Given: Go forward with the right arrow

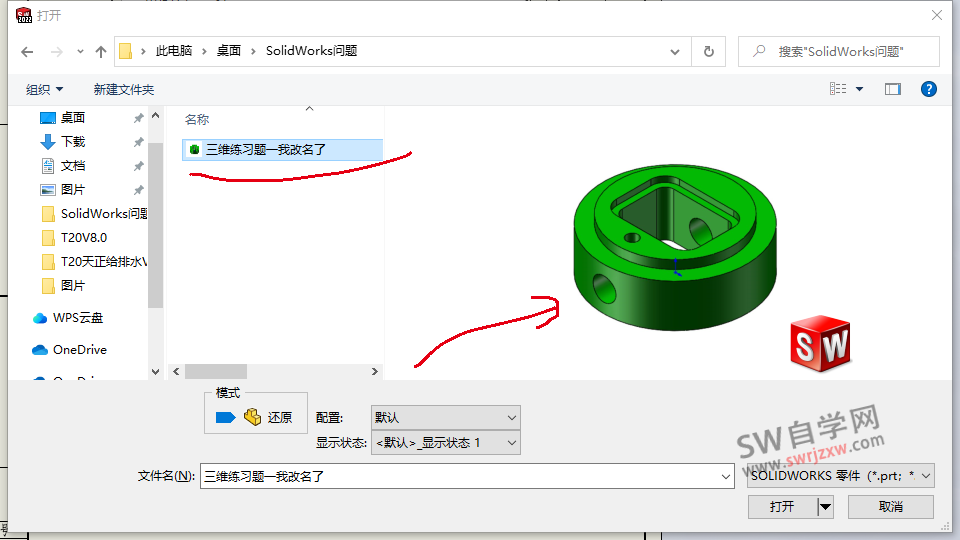Looking at the screenshot, I should click(x=56, y=52).
